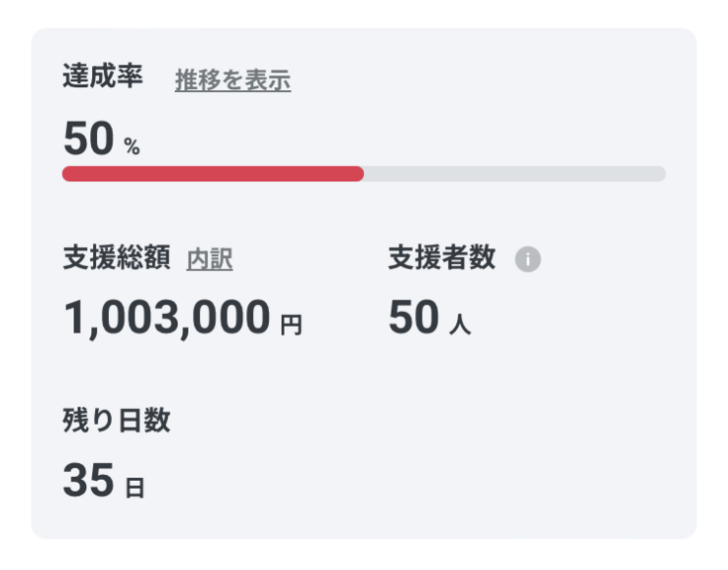Select the 支援総額 label
This screenshot has height=570, width=728.
pyautogui.click(x=117, y=259)
